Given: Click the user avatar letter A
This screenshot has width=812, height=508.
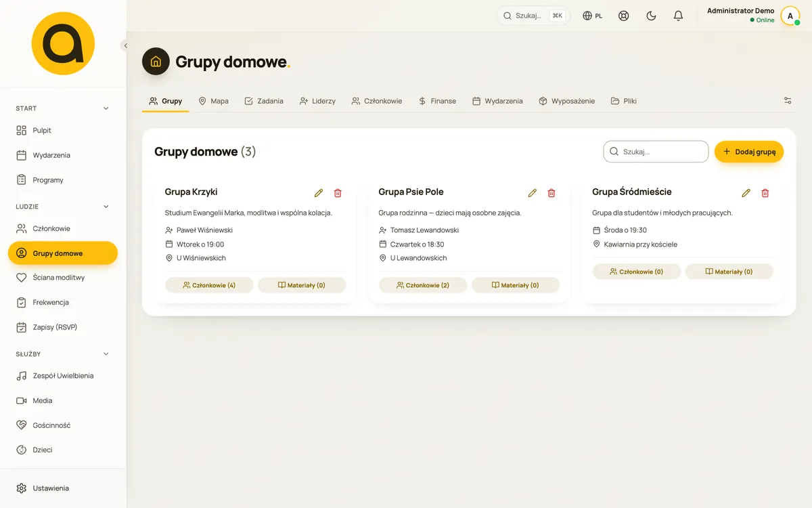Looking at the screenshot, I should coord(790,16).
